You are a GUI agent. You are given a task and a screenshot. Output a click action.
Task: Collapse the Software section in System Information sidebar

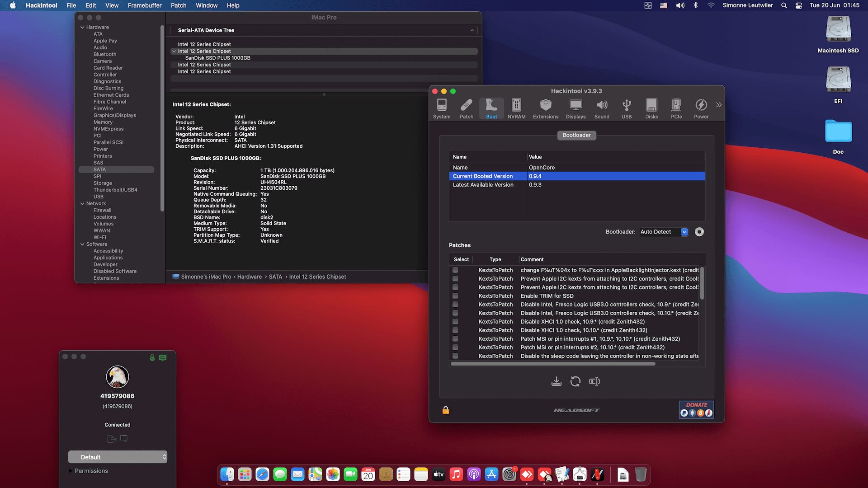(x=82, y=244)
